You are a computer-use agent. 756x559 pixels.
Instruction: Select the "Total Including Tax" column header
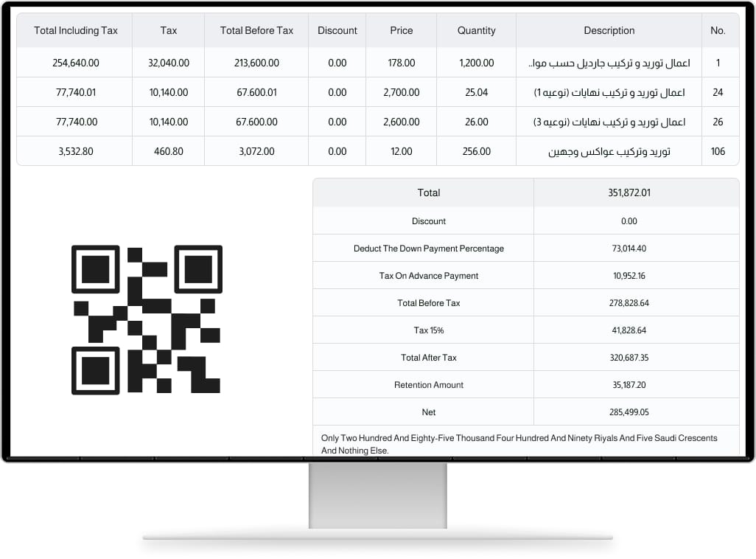click(76, 30)
